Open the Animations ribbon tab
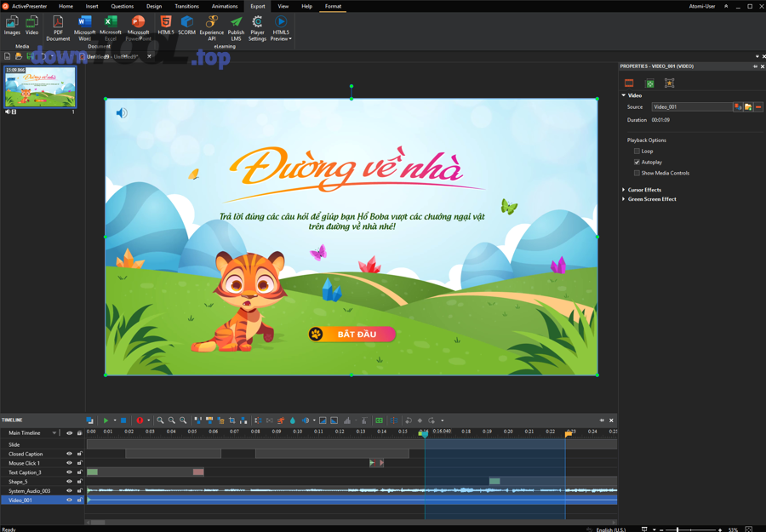This screenshot has width=766, height=532. [225, 6]
